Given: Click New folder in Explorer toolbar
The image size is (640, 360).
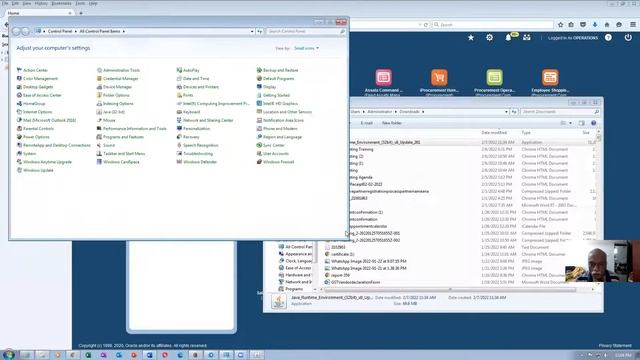Looking at the screenshot, I should tap(391, 123).
